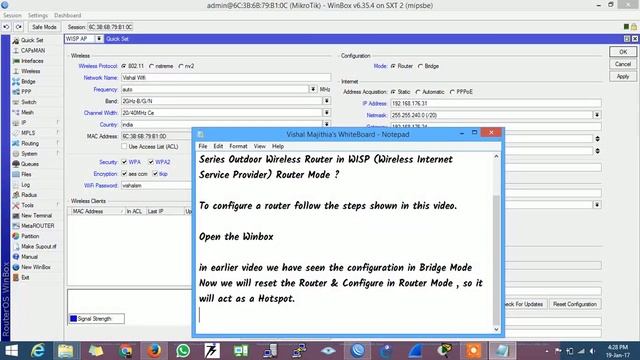Select Automatic address acquisition
Screen dimensions: 640x360
(x=418, y=92)
